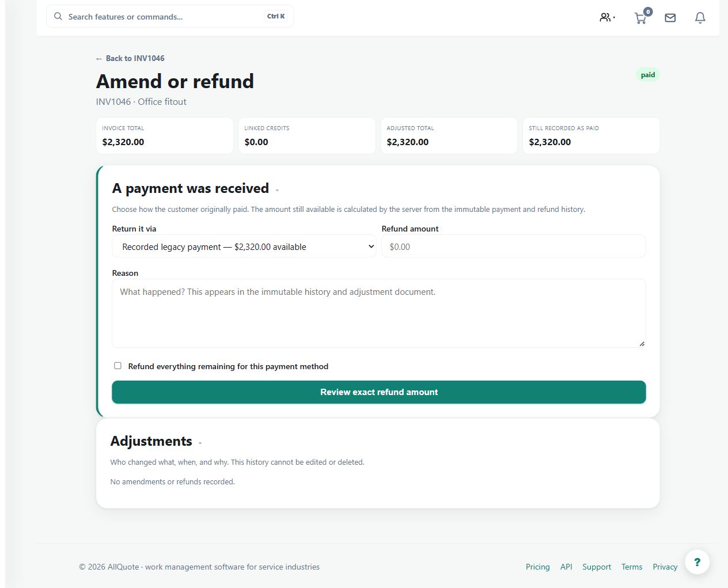Open the Terms footer link
This screenshot has width=728, height=588.
632,567
